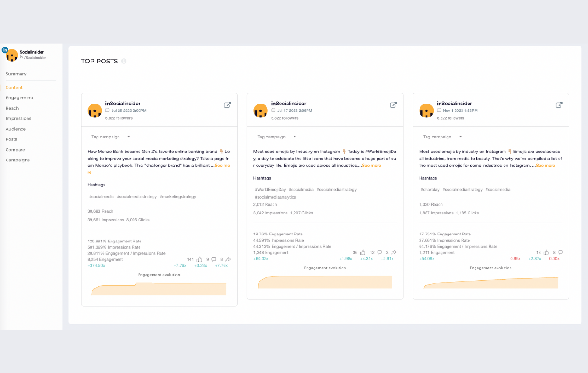The height and width of the screenshot is (373, 588).
Task: Click comments icon next to 12
Action: click(379, 253)
